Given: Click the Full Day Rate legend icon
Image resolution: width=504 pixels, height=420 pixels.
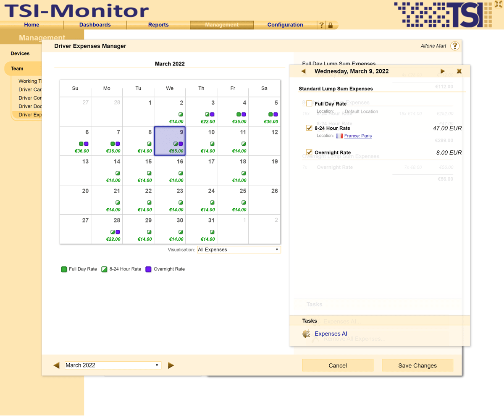Looking at the screenshot, I should tap(64, 269).
